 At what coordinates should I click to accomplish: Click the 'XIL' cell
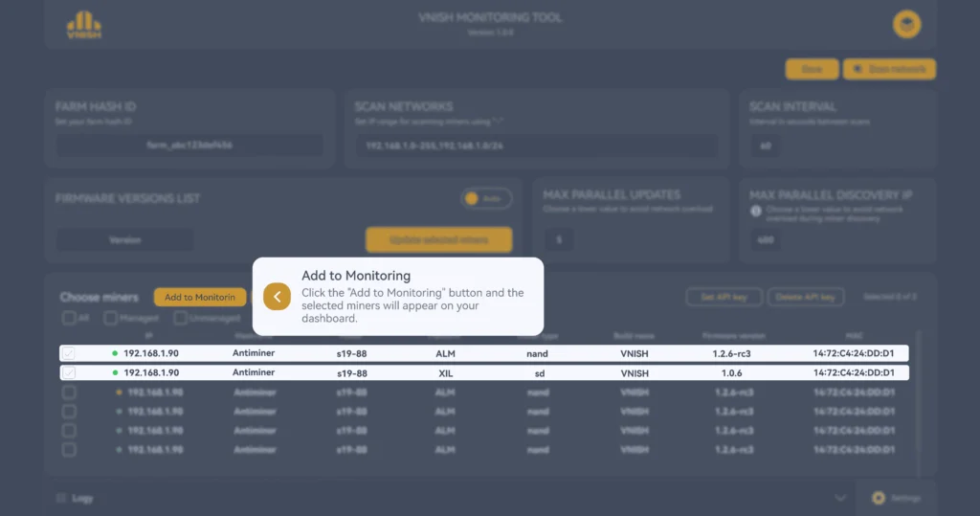point(446,373)
